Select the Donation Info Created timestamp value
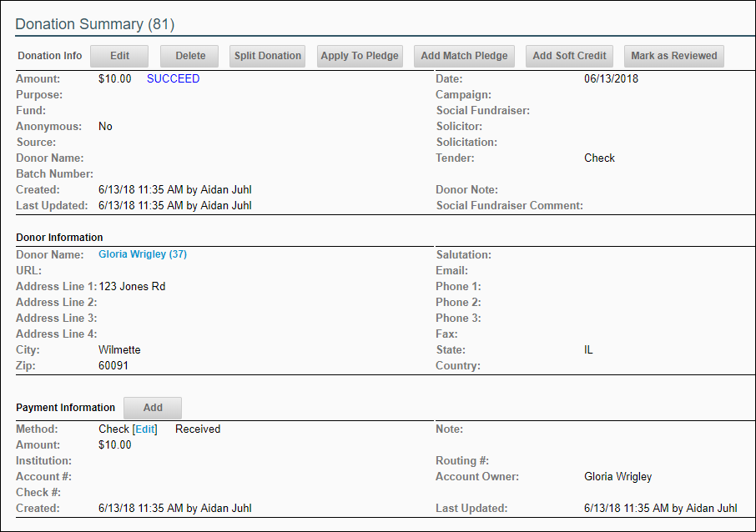Viewport: 756px width, 532px height. pos(175,190)
